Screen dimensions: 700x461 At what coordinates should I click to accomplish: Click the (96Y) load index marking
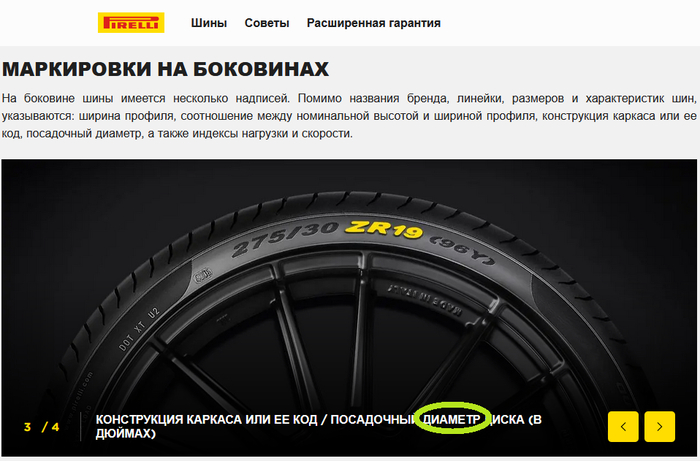pyautogui.click(x=462, y=250)
